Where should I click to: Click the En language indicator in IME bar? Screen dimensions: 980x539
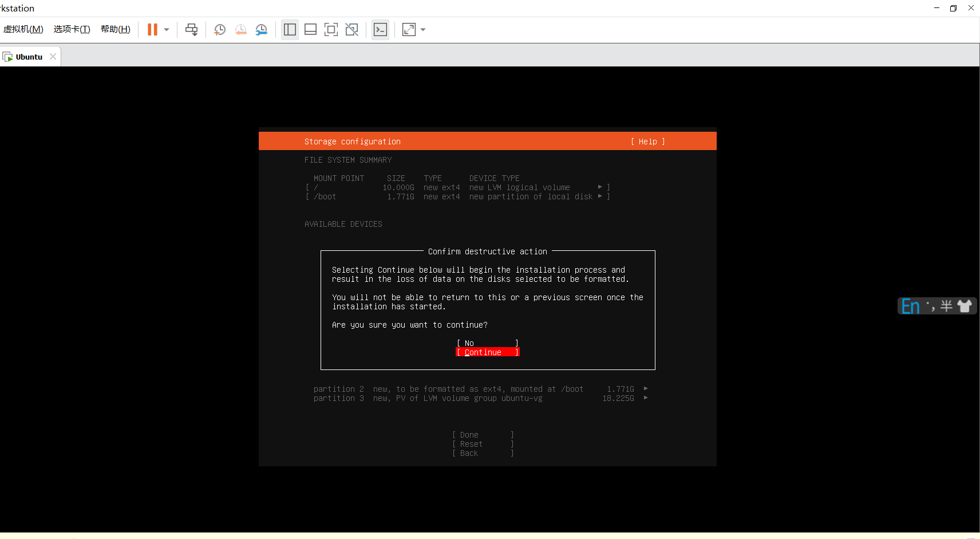[910, 306]
